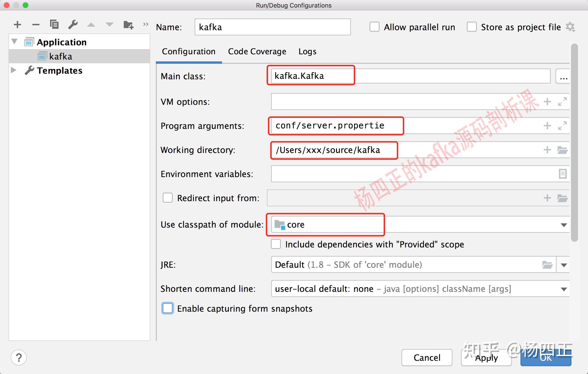Create new folder for configurations
The width and height of the screenshot is (588, 374).
pyautogui.click(x=128, y=25)
